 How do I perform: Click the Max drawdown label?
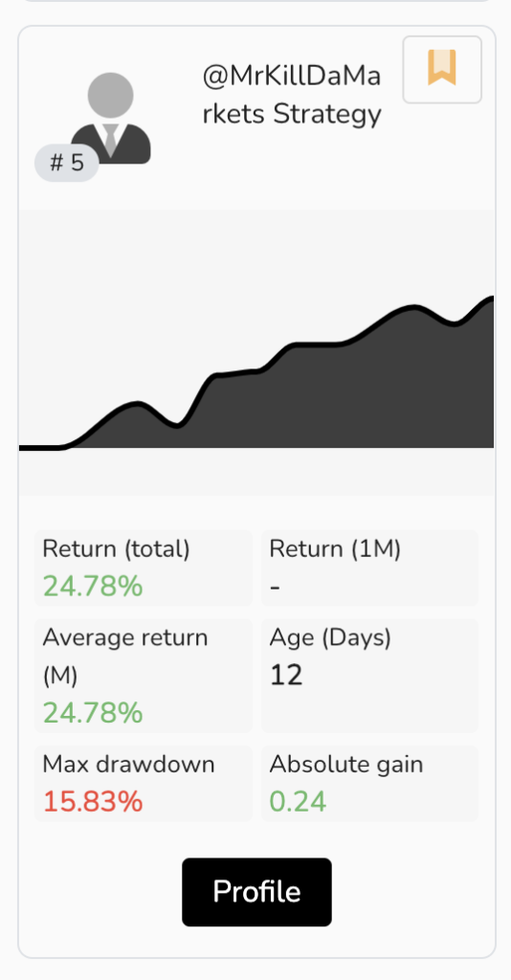(x=128, y=765)
